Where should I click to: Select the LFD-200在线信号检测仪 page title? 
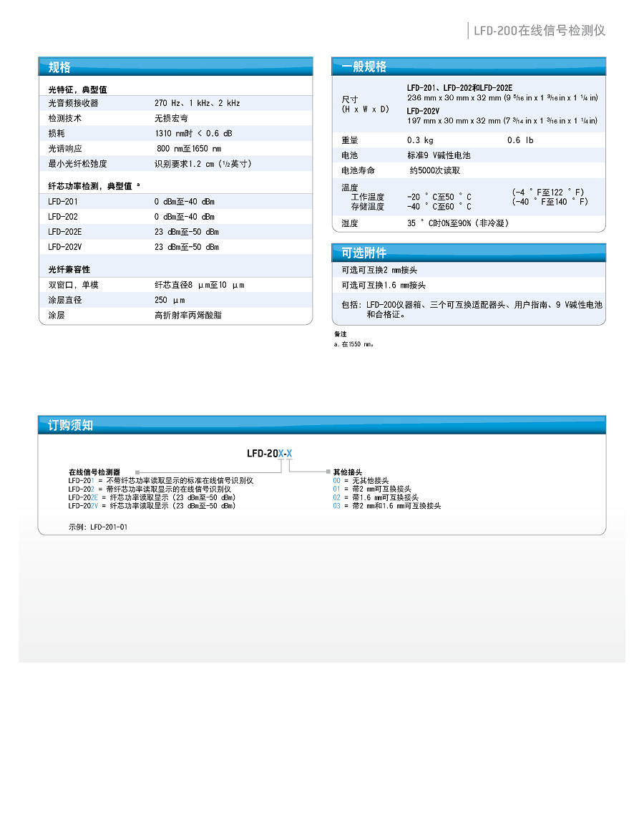point(540,30)
